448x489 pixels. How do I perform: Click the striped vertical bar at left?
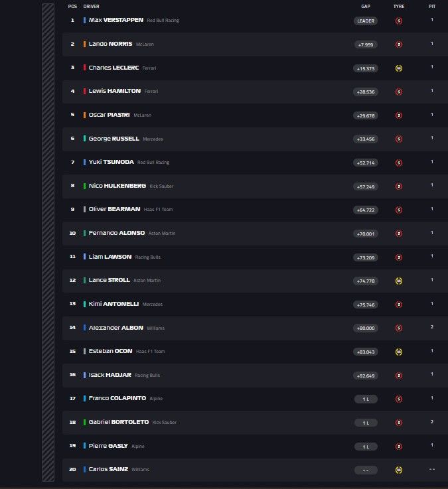[x=48, y=242]
